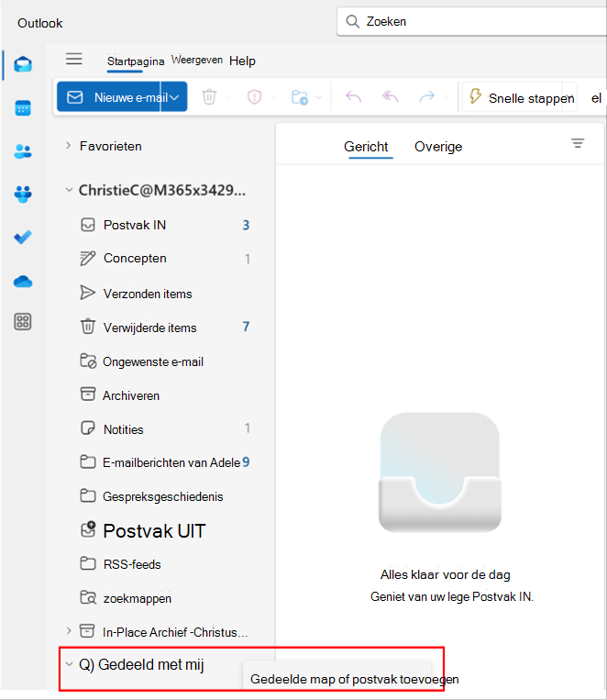607x700 pixels.
Task: Open the Calendar icon in sidebar
Action: pyautogui.click(x=23, y=108)
